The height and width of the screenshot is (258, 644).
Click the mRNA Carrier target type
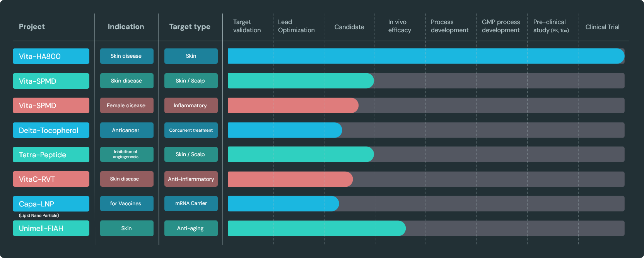coord(191,203)
